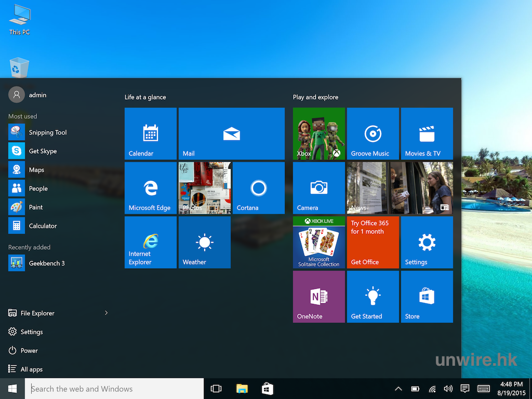
Task: Open the Calendar tile
Action: (151, 134)
